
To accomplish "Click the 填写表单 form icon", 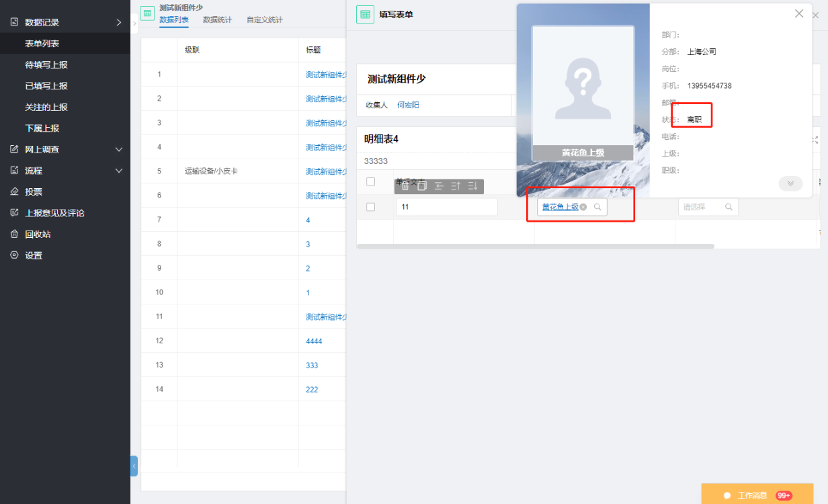I will pos(365,14).
